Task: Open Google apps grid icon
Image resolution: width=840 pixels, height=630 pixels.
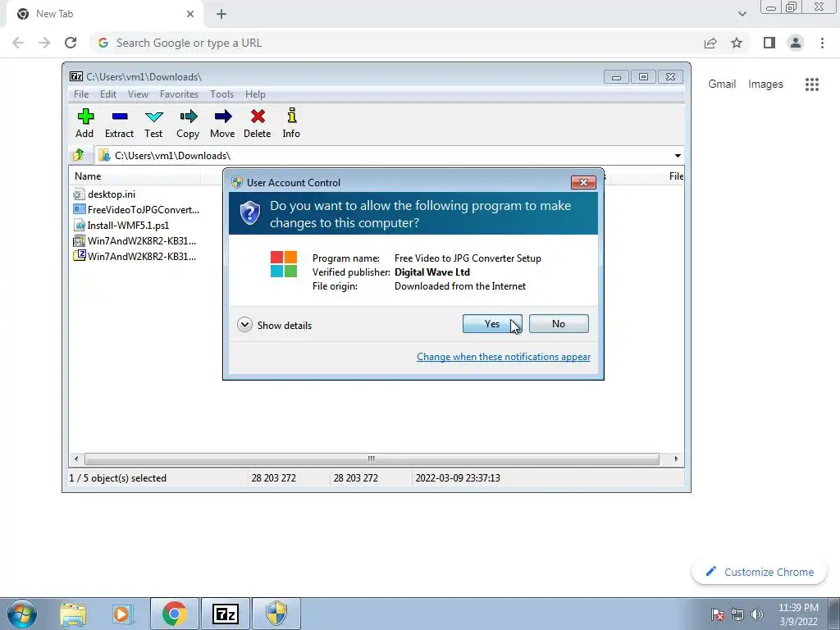Action: pyautogui.click(x=812, y=84)
